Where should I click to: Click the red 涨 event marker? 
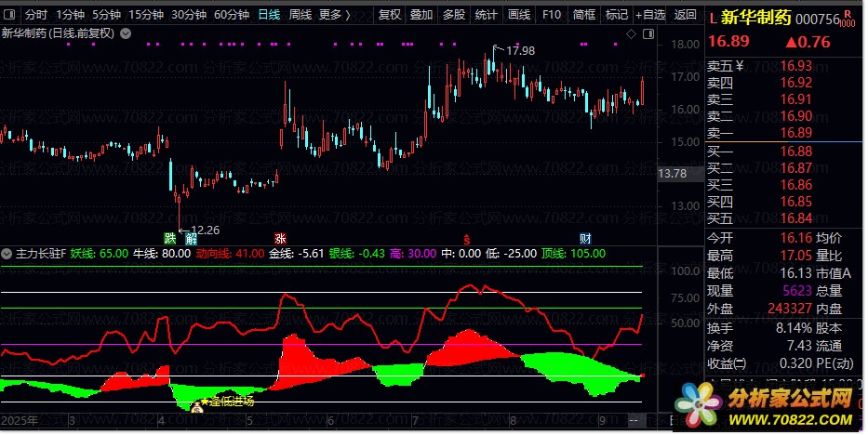280,238
